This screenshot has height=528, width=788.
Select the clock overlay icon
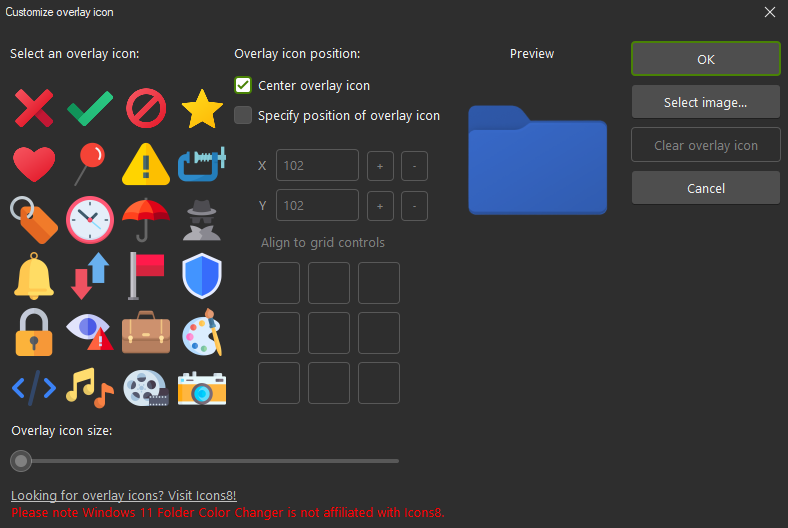90,220
